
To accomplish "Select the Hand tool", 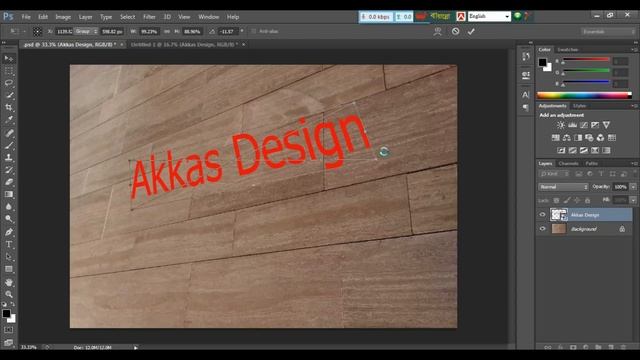I will [x=9, y=282].
